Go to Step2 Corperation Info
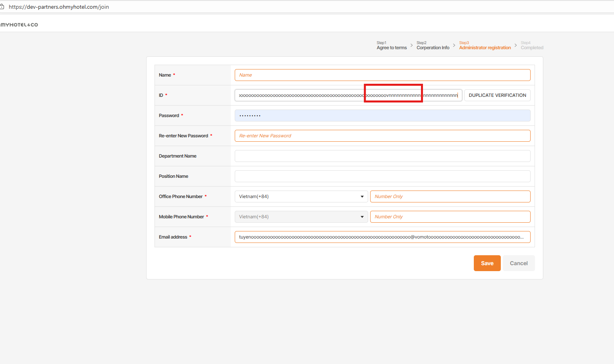Screen dimensions: 614x364 (x=433, y=46)
